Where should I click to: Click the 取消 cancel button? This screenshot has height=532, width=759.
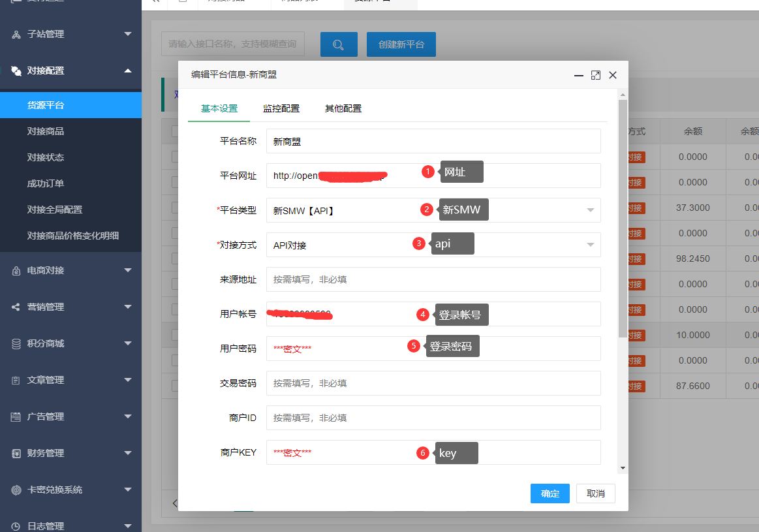coord(596,493)
